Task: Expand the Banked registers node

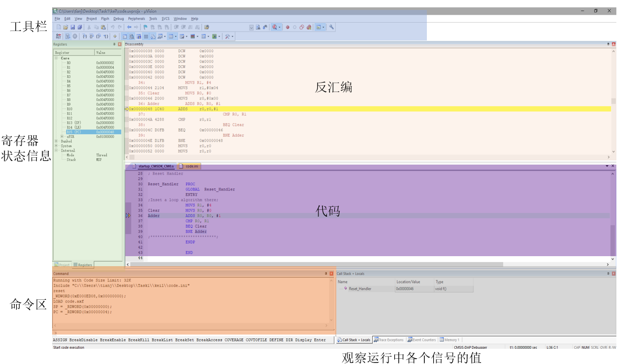Action: [x=56, y=141]
